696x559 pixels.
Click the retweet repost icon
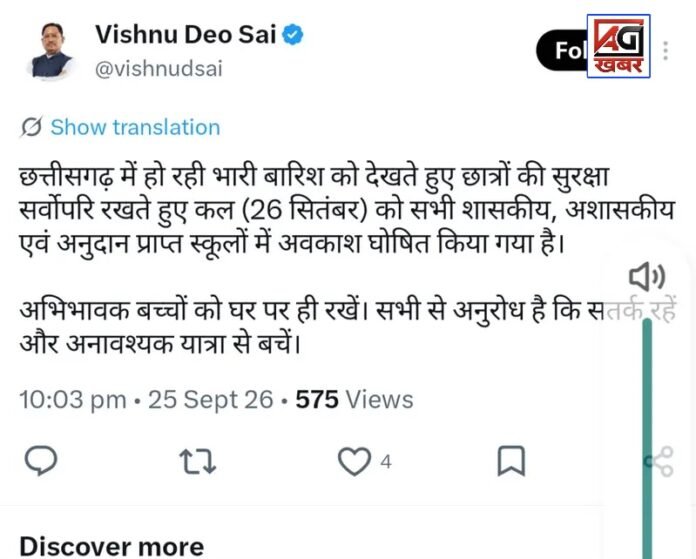(198, 461)
